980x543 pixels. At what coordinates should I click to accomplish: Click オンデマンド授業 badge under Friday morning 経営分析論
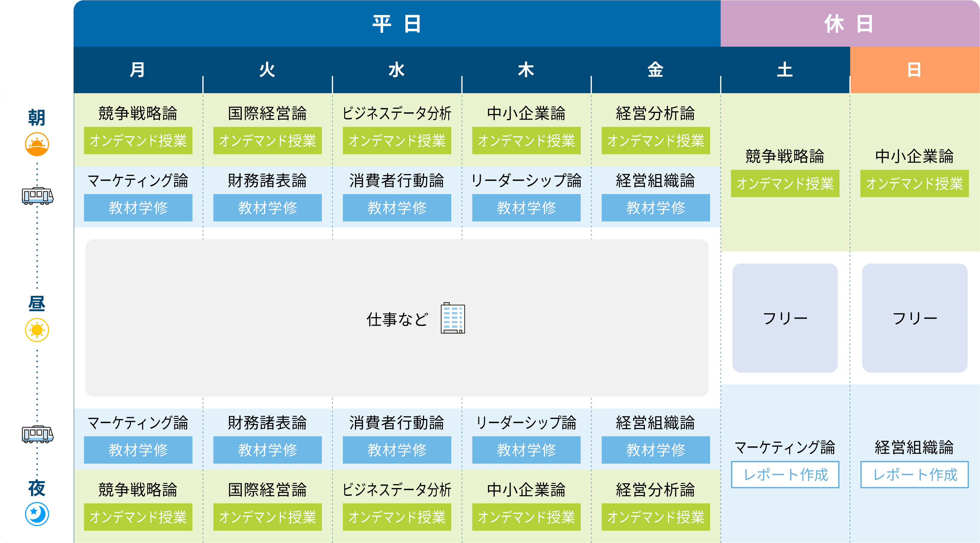[655, 141]
